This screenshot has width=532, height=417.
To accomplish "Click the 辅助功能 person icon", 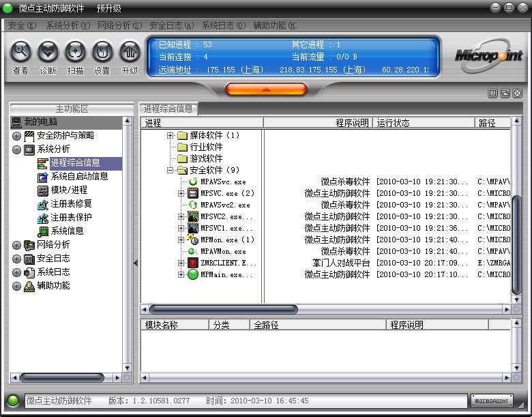I will (29, 286).
